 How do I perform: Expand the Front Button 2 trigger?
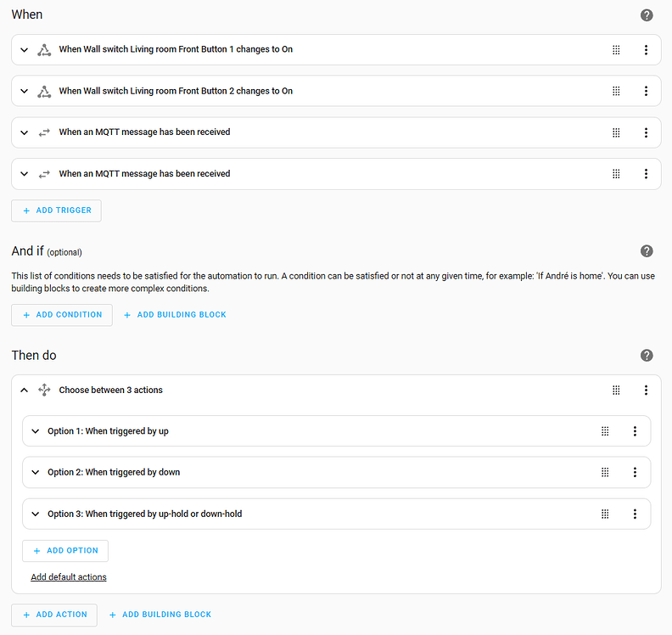click(x=25, y=92)
